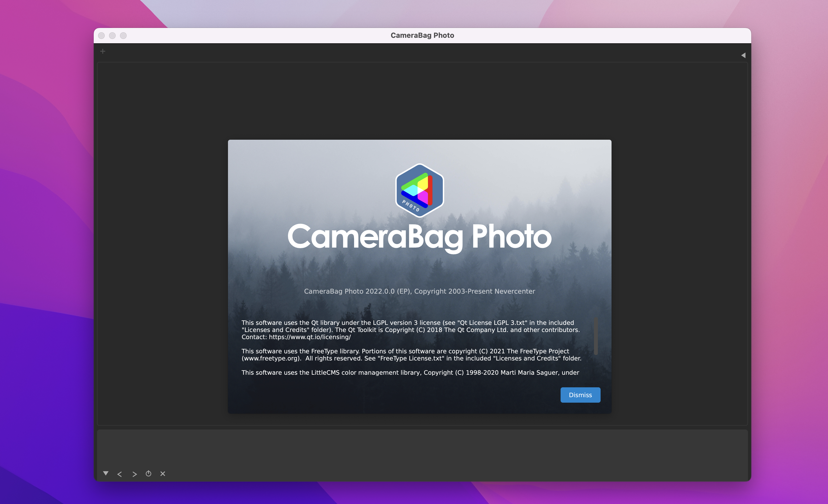Image resolution: width=828 pixels, height=504 pixels.
Task: Close the CameraBag Photo window
Action: tap(101, 36)
